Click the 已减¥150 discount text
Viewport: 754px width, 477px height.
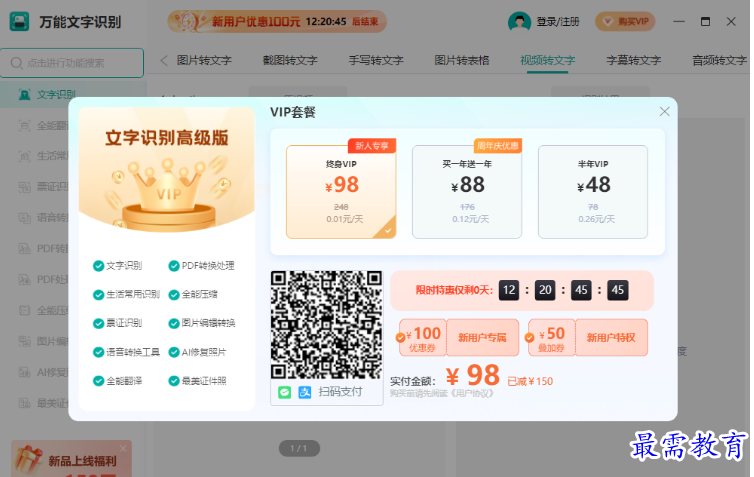(x=530, y=381)
